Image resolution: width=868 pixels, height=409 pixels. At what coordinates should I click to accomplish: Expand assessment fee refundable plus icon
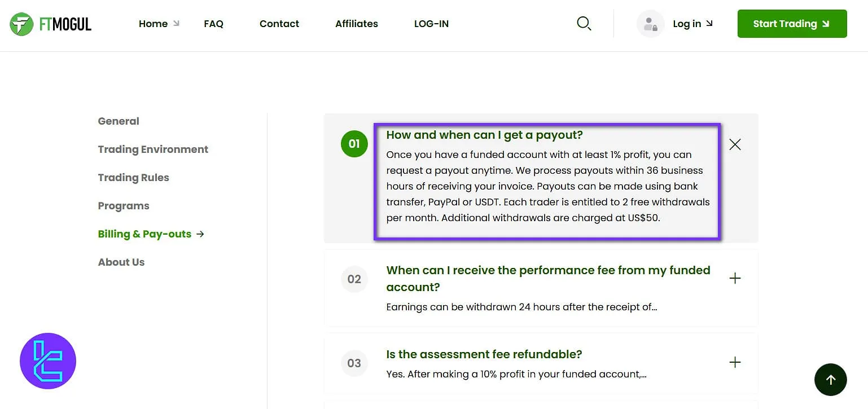tap(735, 362)
